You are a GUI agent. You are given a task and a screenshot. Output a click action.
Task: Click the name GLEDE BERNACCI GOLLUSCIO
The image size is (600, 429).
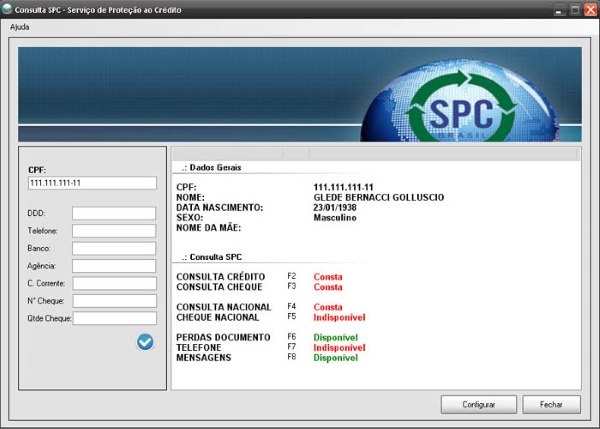click(x=379, y=197)
